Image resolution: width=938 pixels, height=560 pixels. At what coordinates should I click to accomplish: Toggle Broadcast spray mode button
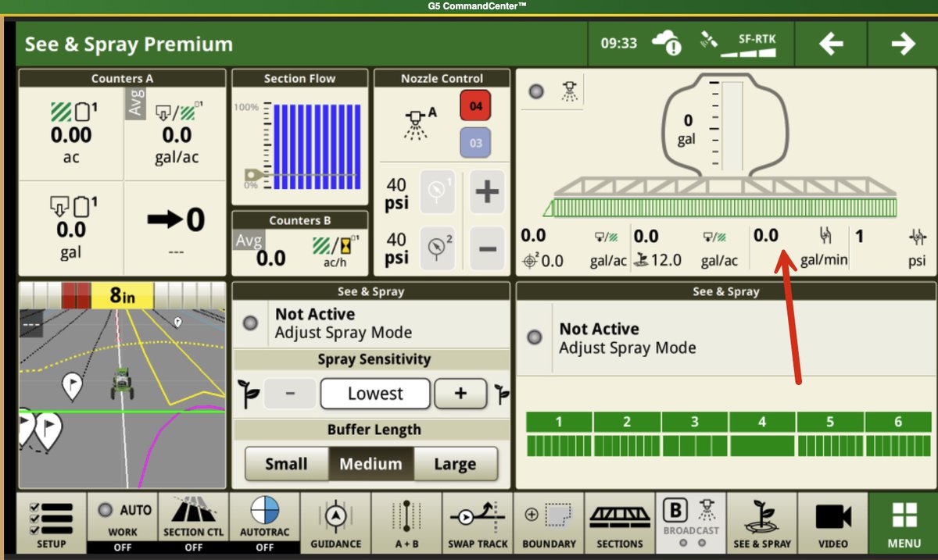pos(691,523)
